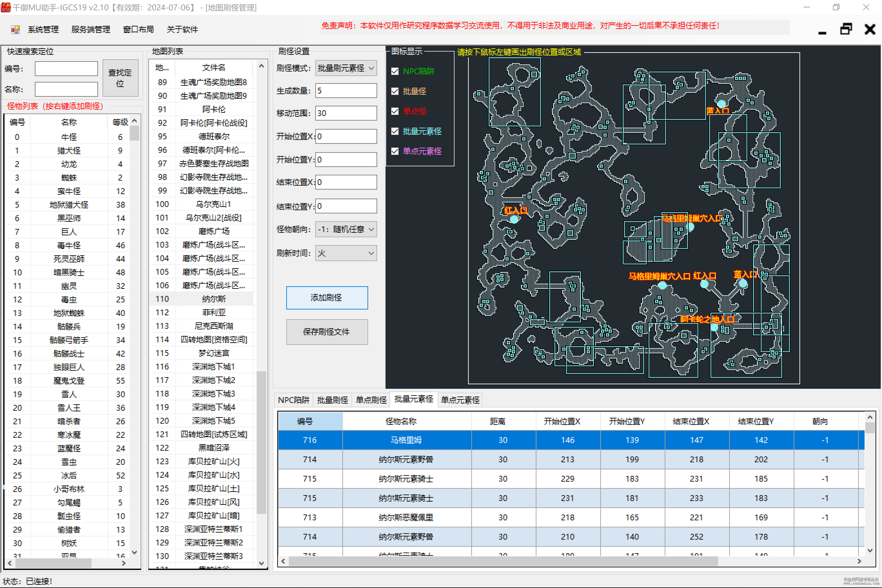This screenshot has width=882, height=588.
Task: Select map 115 梦幻迷宫 in map list
Action: pyautogui.click(x=201, y=353)
